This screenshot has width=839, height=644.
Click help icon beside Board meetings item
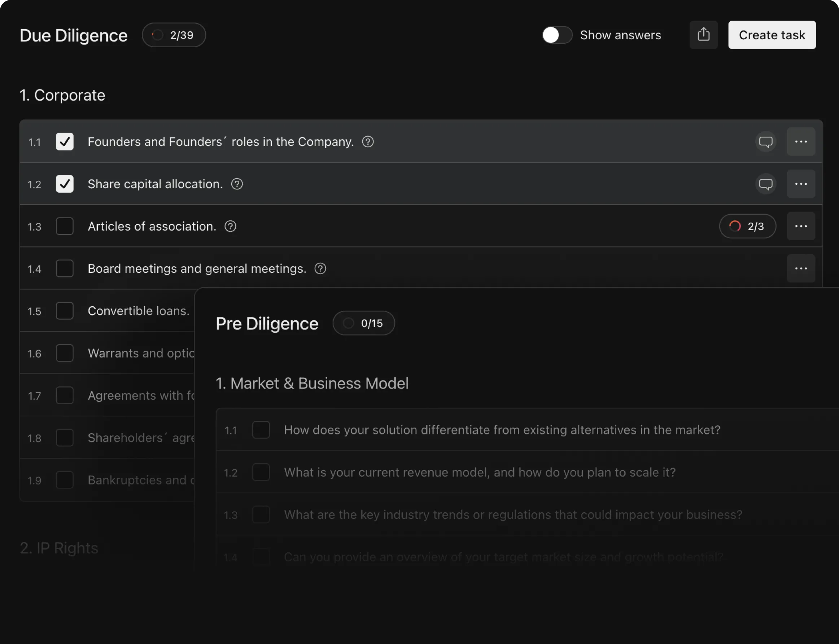[320, 269]
